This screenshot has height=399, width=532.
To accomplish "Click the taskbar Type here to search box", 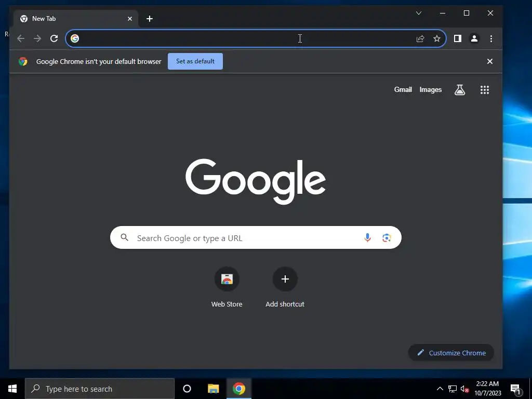I will click(100, 389).
